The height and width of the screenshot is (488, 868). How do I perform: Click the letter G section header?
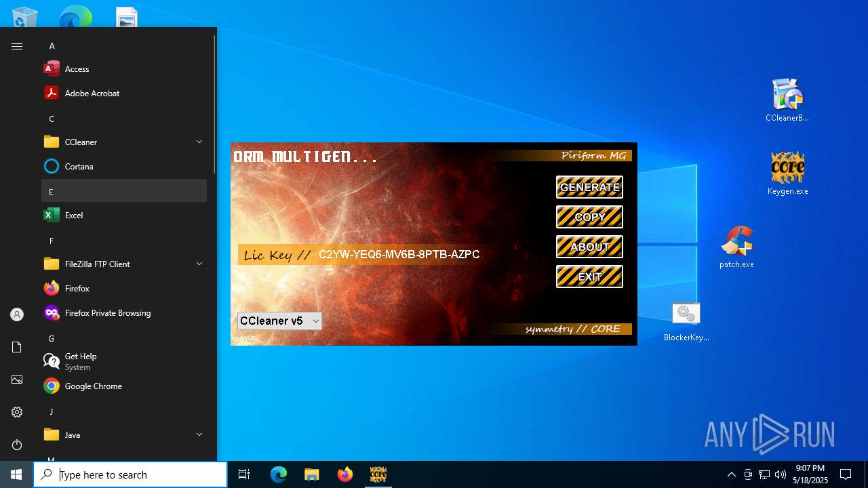pos(124,338)
